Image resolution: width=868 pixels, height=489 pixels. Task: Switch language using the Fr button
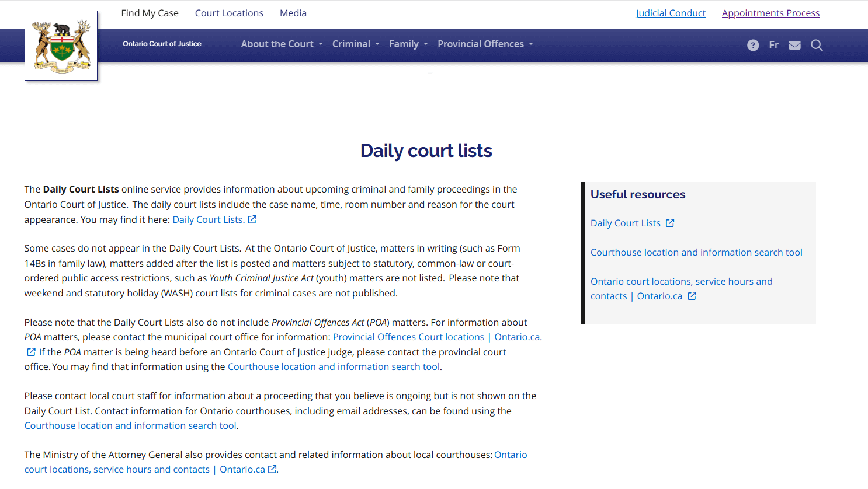[x=774, y=45]
